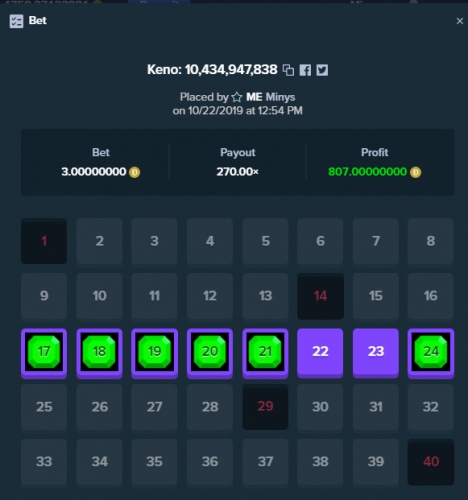Click Keno tile number 2
The image size is (468, 500).
[99, 241]
